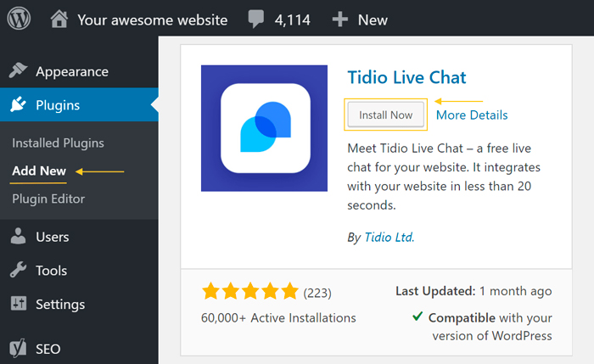
Task: Click 'Last Updated: 1 month ago' text
Action: (x=474, y=291)
